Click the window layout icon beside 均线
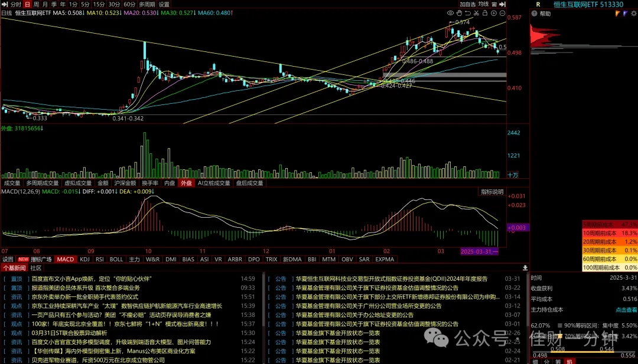This screenshot has height=364, width=638. [494, 4]
